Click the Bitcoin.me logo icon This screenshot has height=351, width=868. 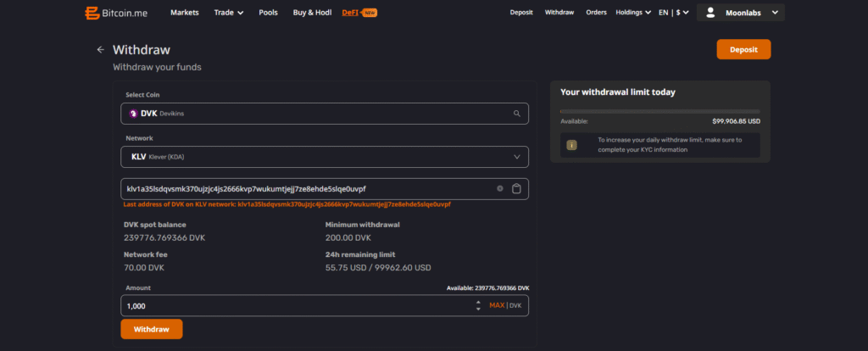[x=92, y=13]
